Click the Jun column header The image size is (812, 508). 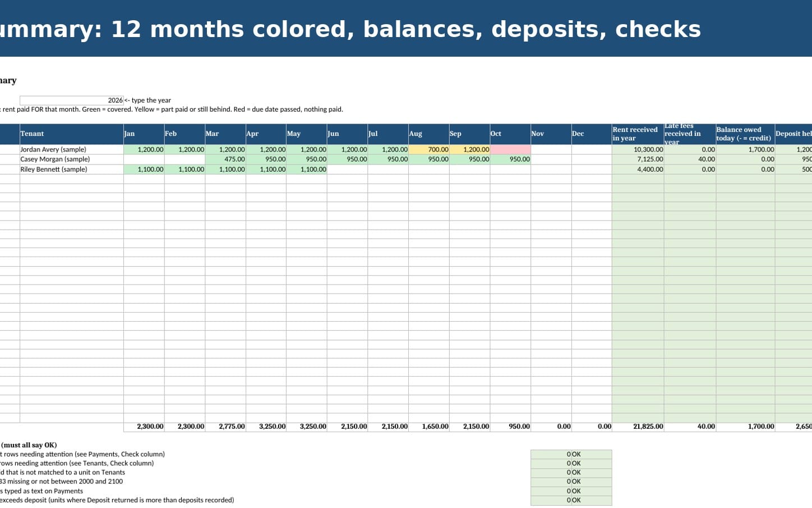tap(348, 134)
